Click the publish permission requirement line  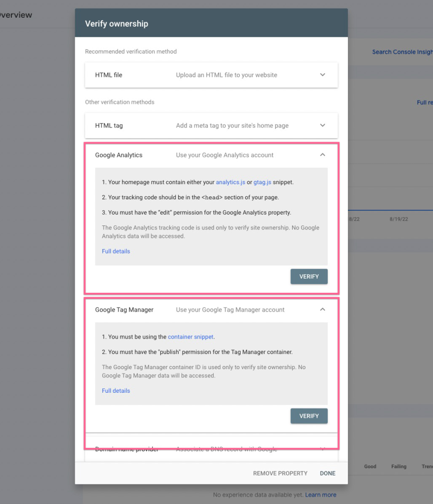click(x=197, y=352)
